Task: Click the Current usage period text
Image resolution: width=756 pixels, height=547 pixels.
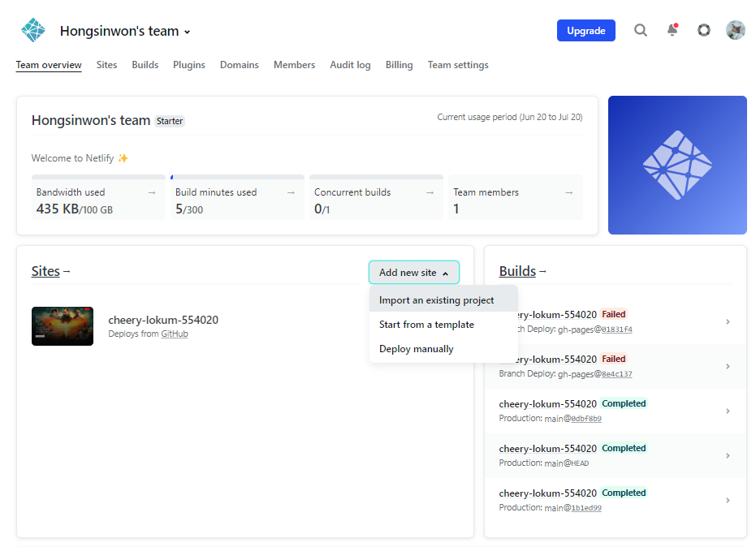Action: [510, 117]
